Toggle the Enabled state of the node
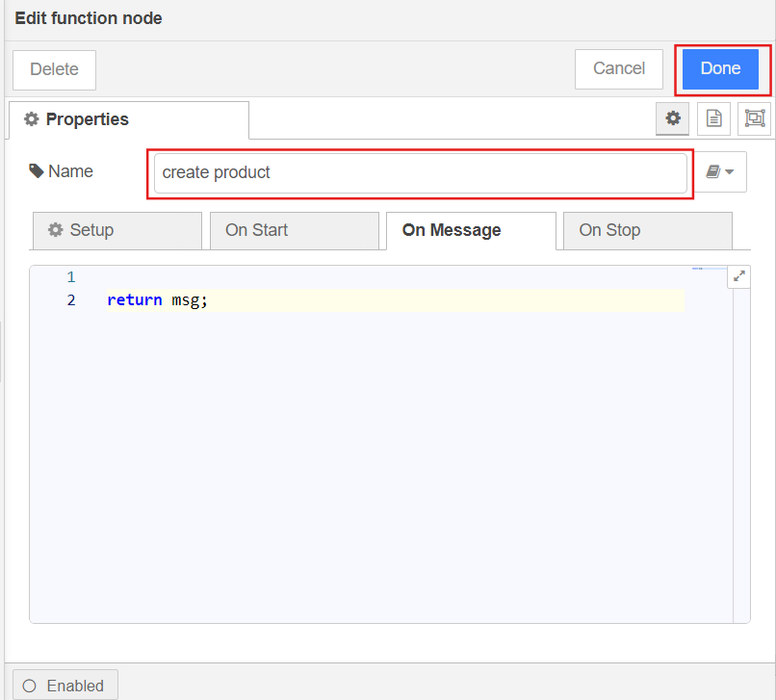 (65, 686)
